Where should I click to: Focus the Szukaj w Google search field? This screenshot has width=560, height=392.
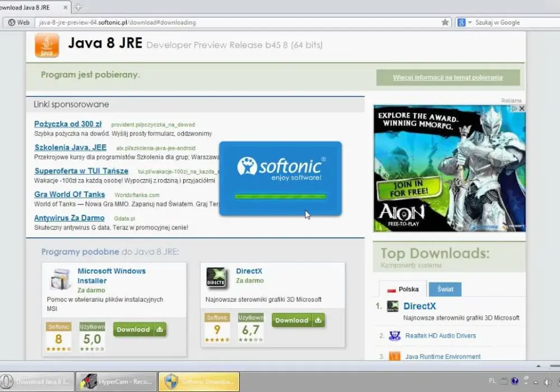(x=517, y=22)
